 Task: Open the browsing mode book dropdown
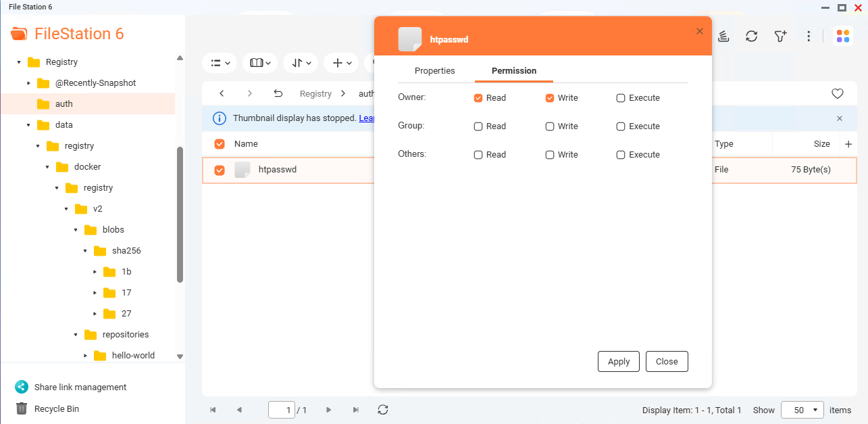260,63
